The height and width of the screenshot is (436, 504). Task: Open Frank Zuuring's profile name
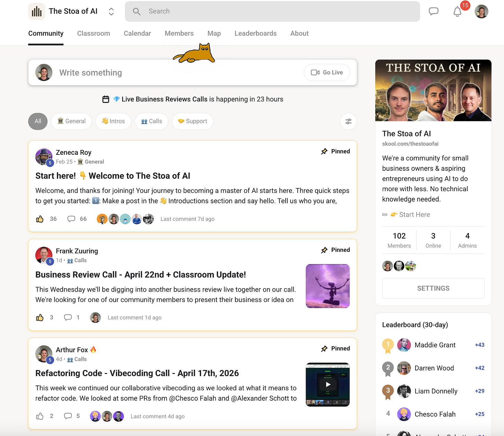click(77, 251)
